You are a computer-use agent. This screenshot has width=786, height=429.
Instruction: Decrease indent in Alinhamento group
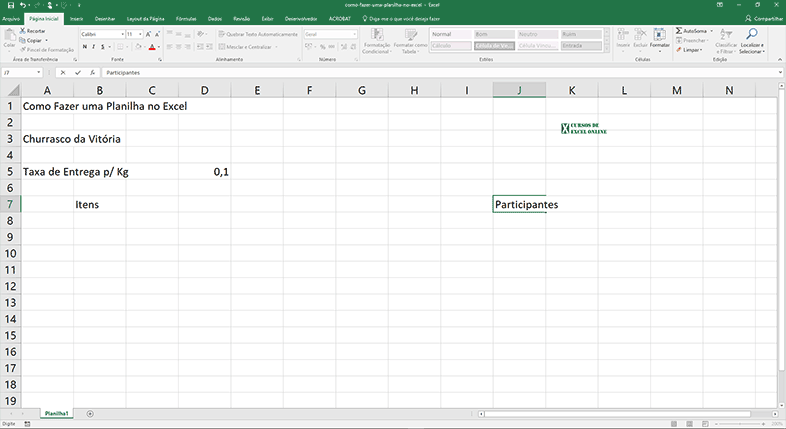coord(200,47)
